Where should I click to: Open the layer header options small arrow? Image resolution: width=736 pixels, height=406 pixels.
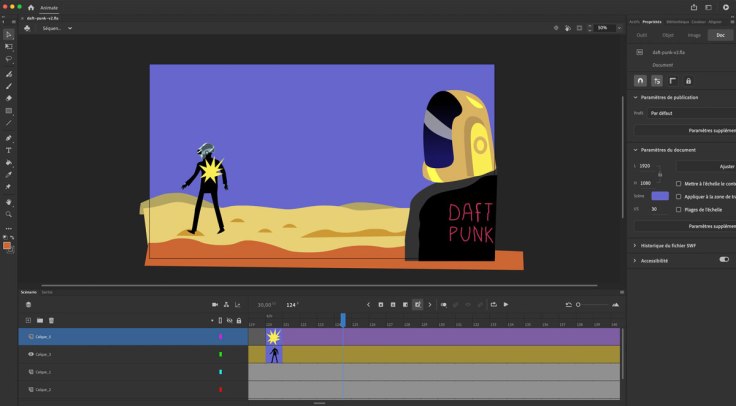click(212, 321)
